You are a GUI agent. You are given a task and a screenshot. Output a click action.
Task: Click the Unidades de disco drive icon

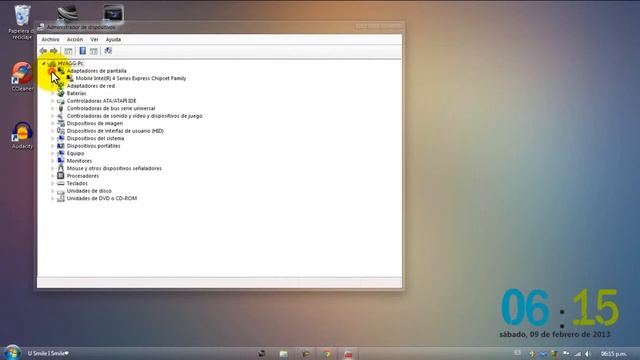coord(61,191)
